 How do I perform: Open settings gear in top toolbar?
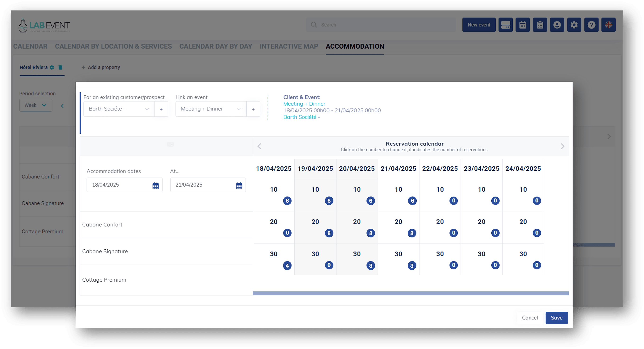pyautogui.click(x=574, y=25)
